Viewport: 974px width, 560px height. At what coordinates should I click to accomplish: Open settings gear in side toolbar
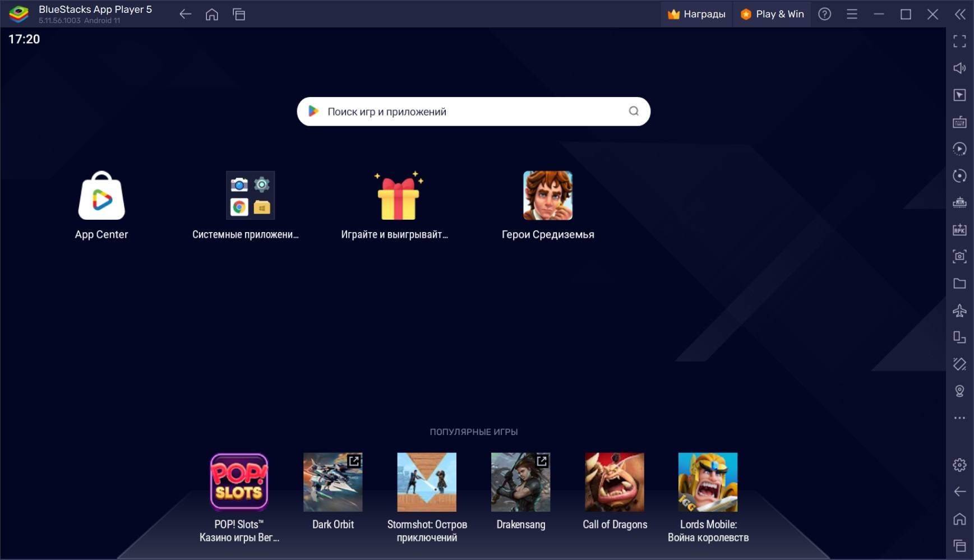(x=959, y=465)
